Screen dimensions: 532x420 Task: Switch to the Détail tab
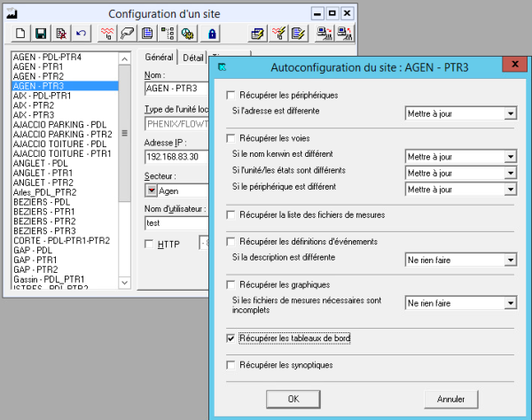click(x=192, y=57)
